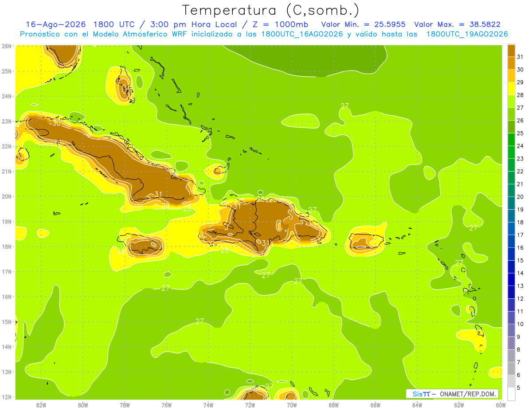This screenshot has height=411, width=532.
Task: Click the '29' contour label south of eastern Cuba
Action: point(165,206)
